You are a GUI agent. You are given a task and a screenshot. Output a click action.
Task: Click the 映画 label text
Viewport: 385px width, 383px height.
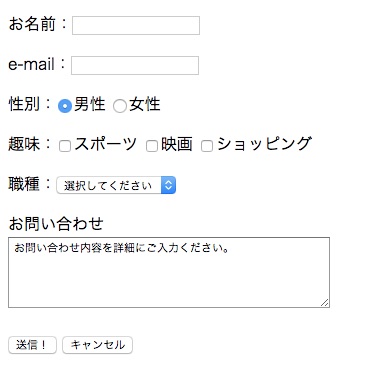177,144
